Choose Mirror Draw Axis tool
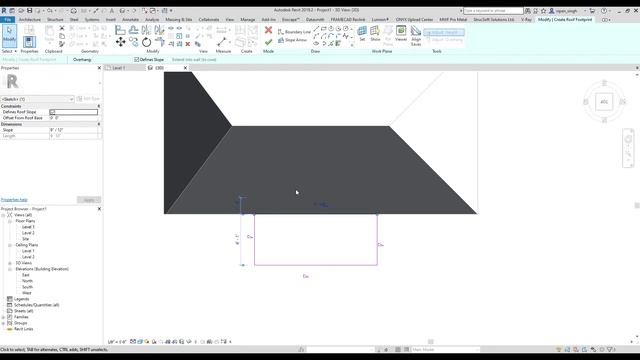Screen dimensions: 640x360 159,29
